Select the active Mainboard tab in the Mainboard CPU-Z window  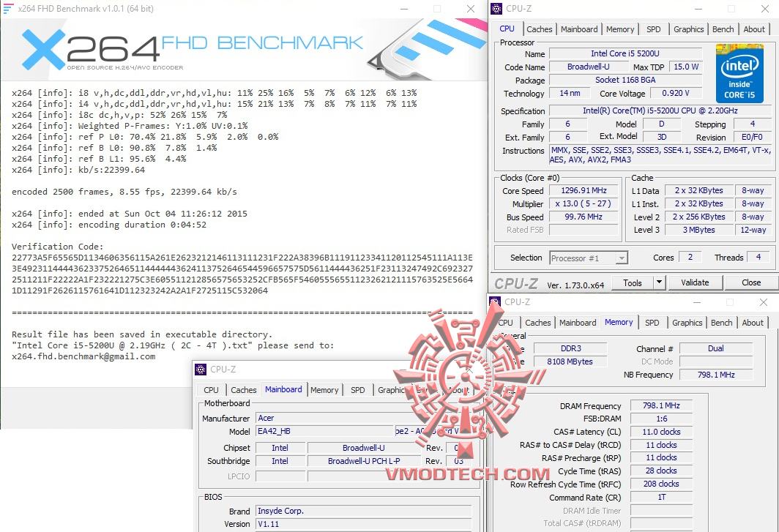click(283, 389)
